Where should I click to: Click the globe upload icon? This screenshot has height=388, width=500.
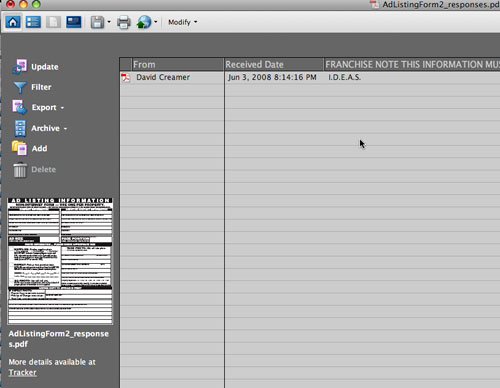point(144,22)
